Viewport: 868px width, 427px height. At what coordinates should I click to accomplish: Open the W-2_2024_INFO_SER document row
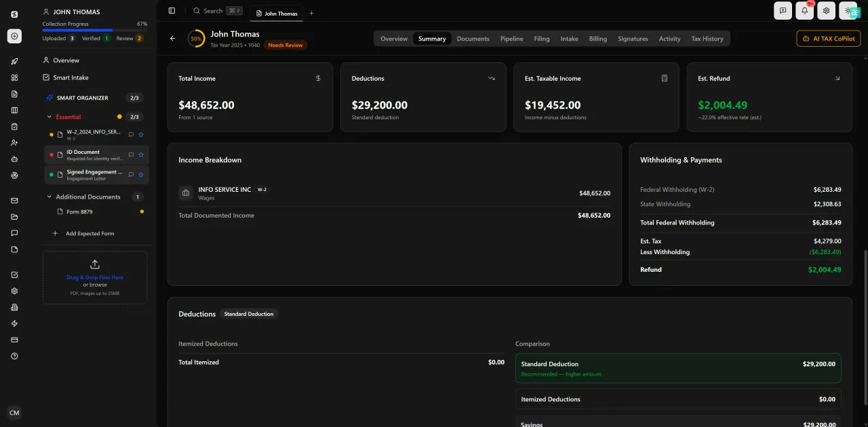pos(96,135)
